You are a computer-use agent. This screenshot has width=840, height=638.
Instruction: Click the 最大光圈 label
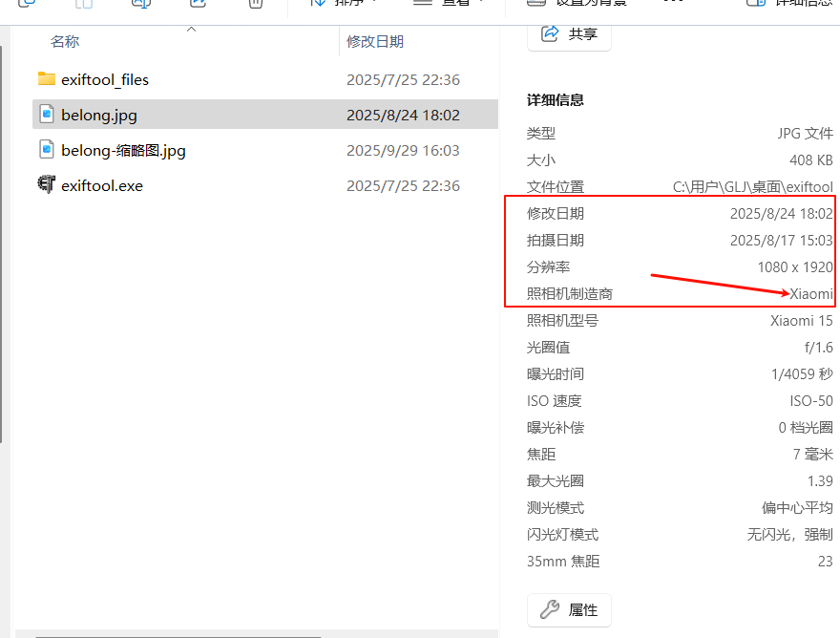[x=555, y=482]
